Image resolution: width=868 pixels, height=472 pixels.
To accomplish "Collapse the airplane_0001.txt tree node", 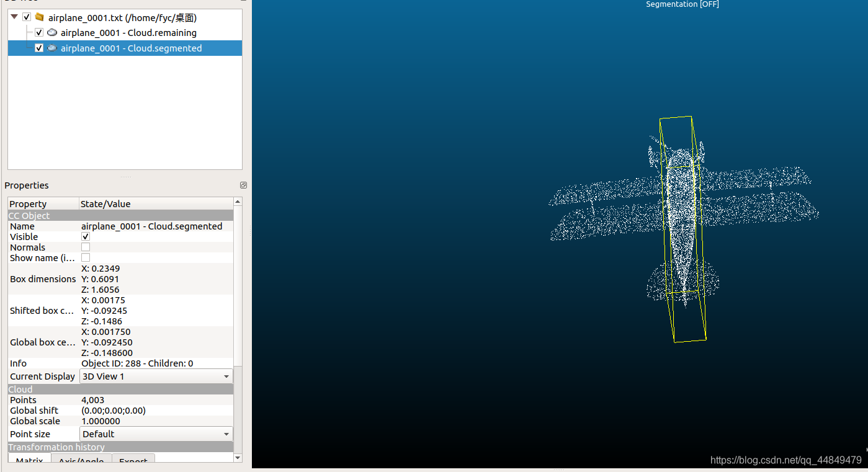I will click(14, 17).
